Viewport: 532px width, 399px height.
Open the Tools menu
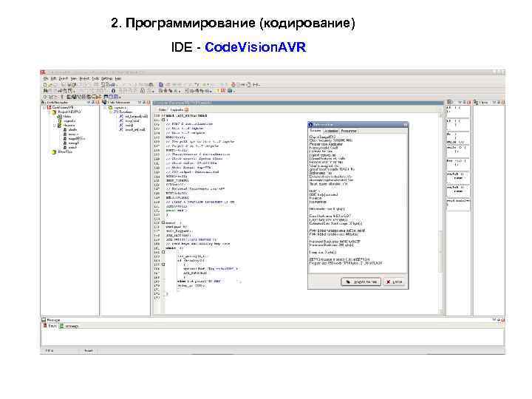click(x=95, y=79)
